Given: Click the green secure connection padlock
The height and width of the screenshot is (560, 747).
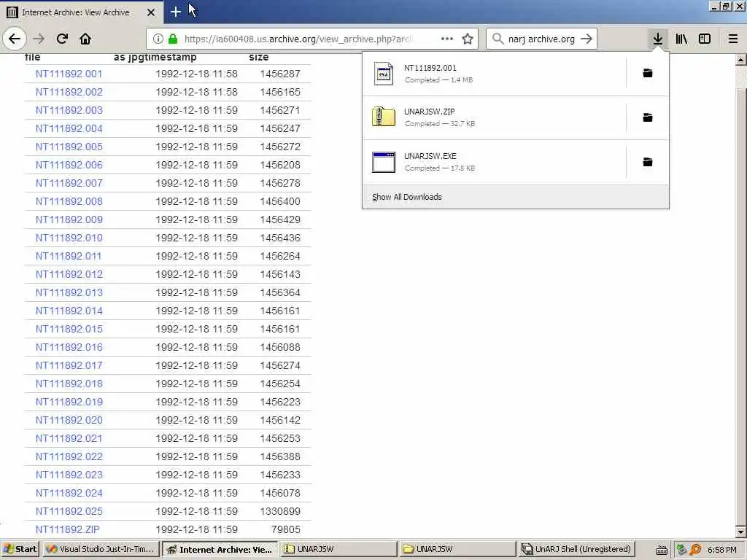Looking at the screenshot, I should tap(173, 39).
